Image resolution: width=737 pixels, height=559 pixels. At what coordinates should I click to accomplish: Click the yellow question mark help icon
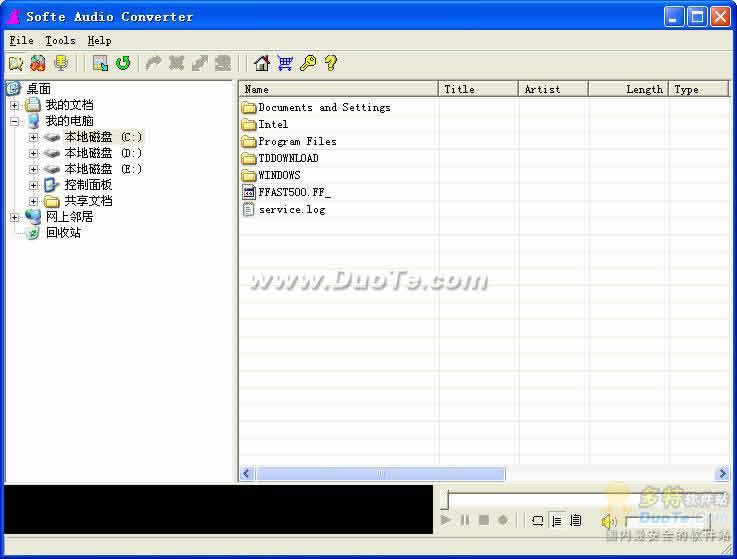coord(331,63)
